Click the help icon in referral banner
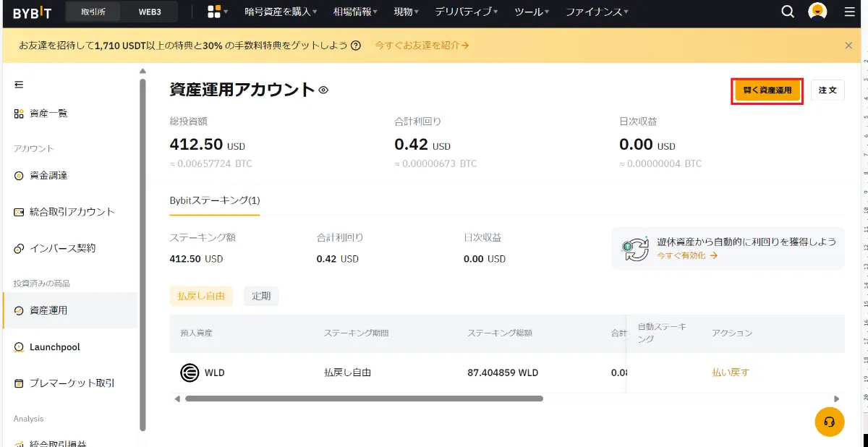 coord(356,45)
